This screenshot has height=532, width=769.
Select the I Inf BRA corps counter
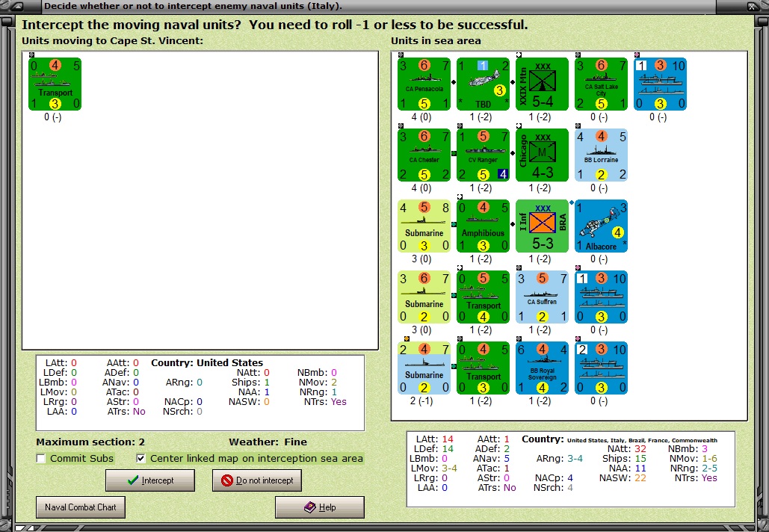pos(542,226)
